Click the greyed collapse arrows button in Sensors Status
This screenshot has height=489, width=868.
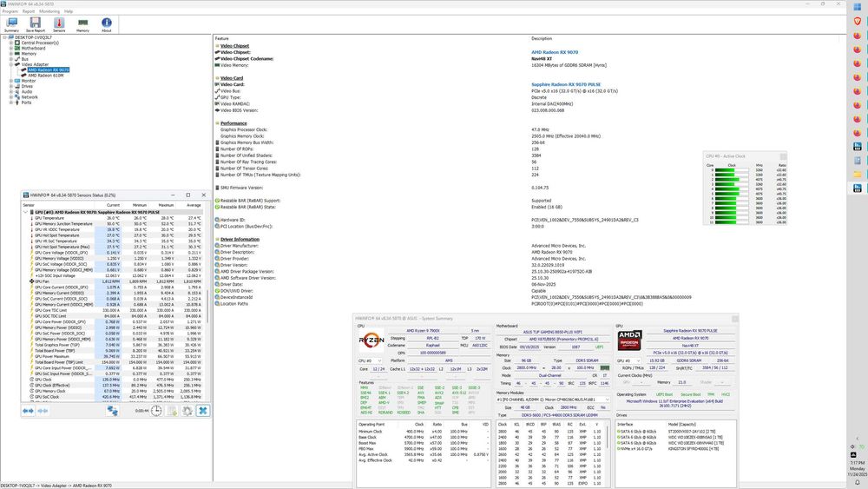(x=43, y=411)
